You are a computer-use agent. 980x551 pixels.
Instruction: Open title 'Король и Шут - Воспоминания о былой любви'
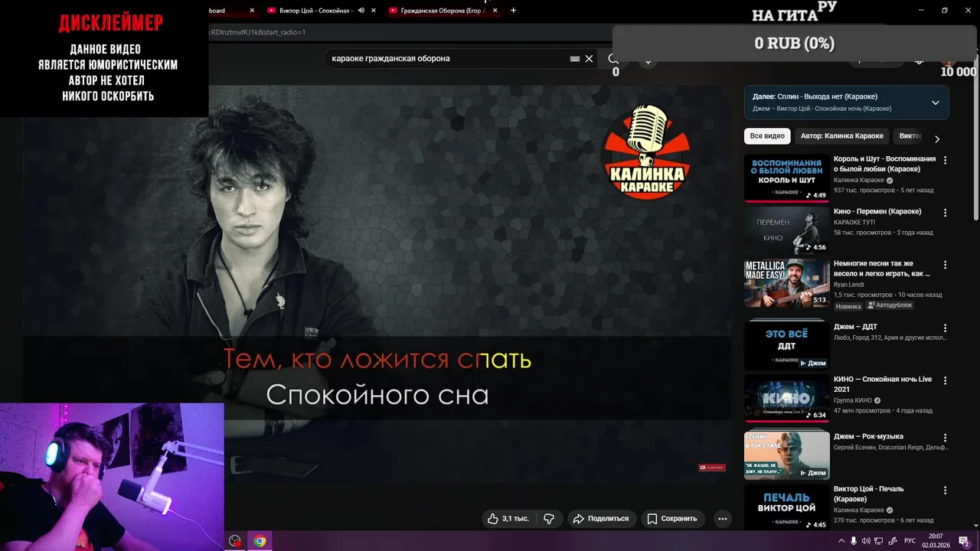point(884,164)
